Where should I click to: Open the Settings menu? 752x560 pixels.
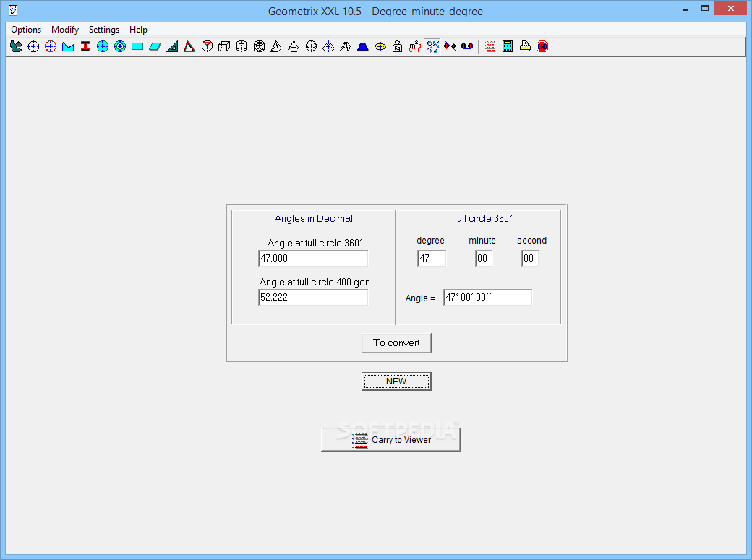tap(104, 30)
